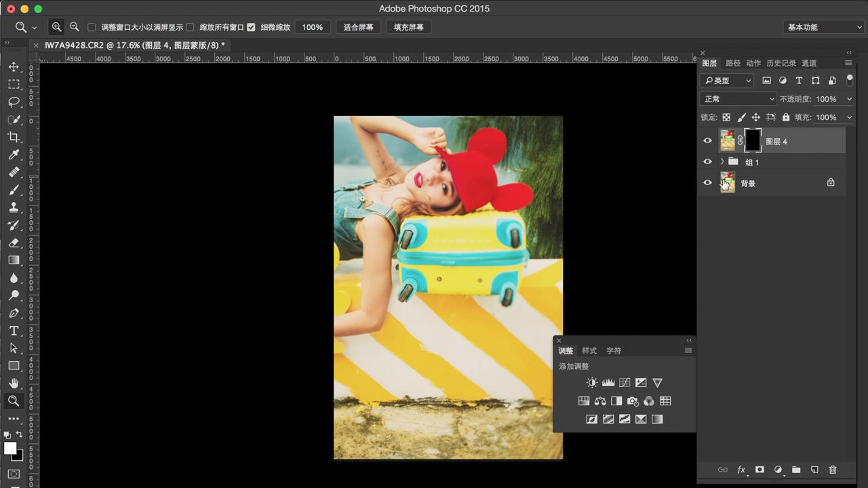
Task: Select the Quick Selection tool
Action: 14,119
